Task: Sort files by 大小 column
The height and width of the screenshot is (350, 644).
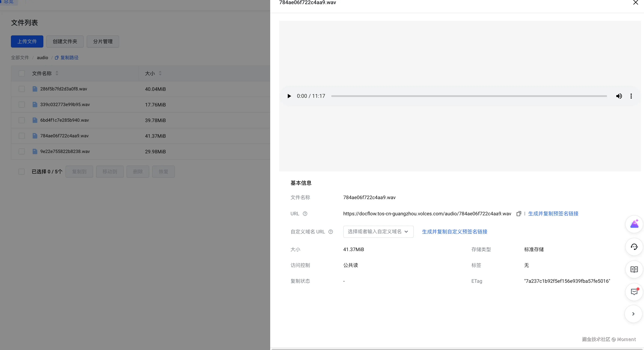Action: point(160,73)
